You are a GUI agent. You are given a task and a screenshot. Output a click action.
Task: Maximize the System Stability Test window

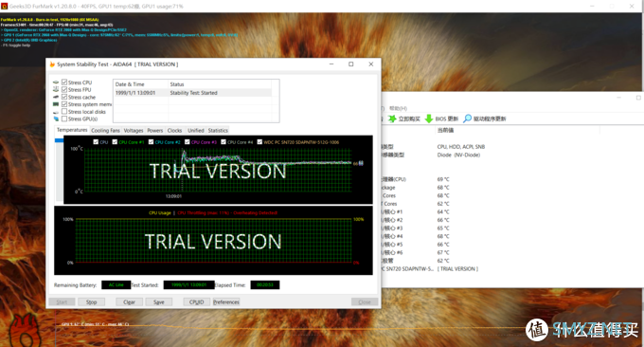[350, 64]
